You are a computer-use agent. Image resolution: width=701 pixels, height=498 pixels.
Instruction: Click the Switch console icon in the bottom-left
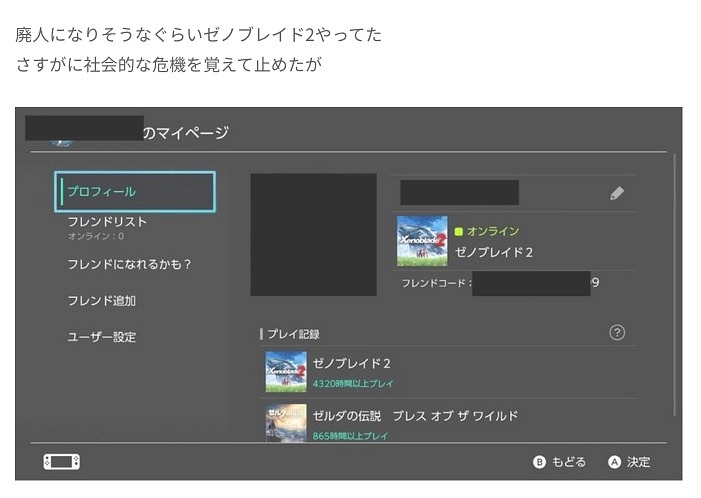(x=61, y=462)
